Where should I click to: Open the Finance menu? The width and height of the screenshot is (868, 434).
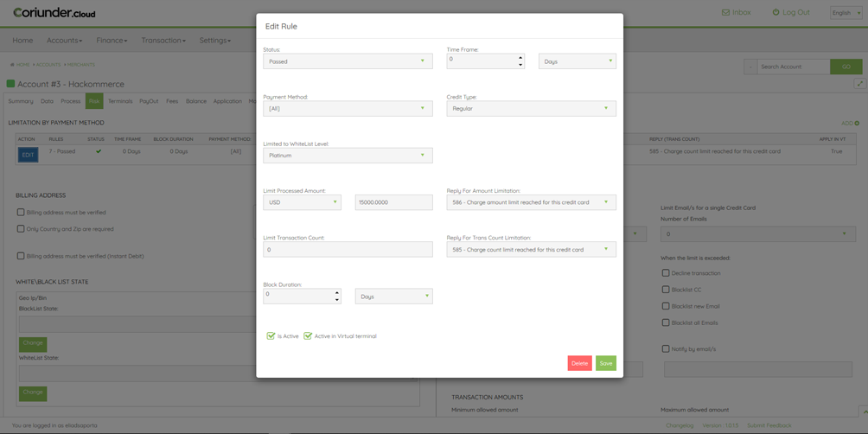coord(112,41)
